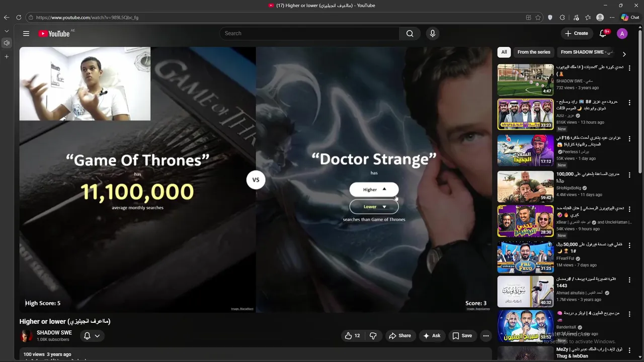Open media controls music icon

click(x=576, y=17)
